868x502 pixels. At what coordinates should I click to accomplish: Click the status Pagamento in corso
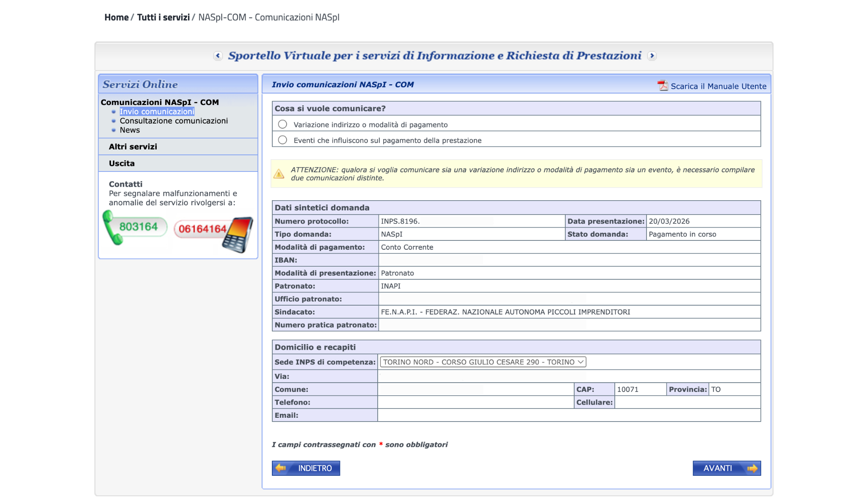[683, 234]
